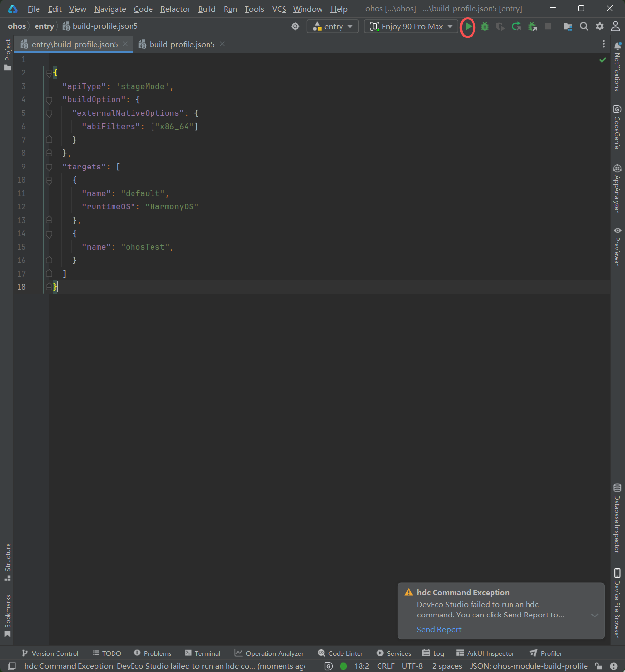Click the Send Report link
The height and width of the screenshot is (672, 625).
439,629
